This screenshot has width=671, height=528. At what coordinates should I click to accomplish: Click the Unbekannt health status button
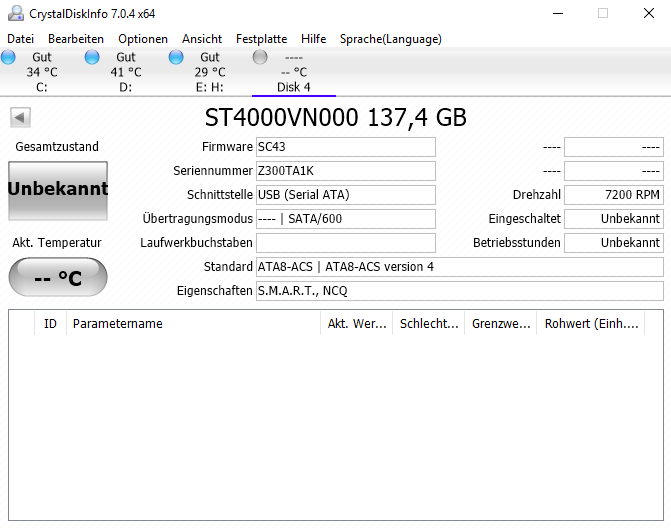[58, 190]
